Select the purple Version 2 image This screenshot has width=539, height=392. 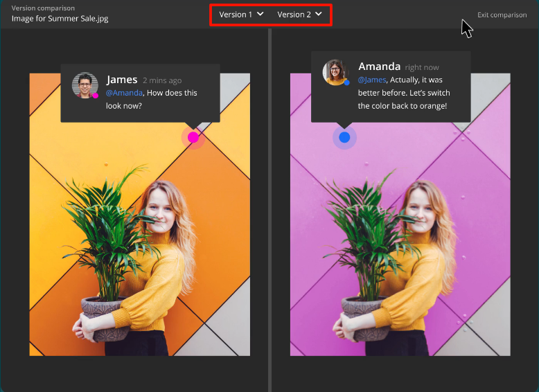point(400,242)
